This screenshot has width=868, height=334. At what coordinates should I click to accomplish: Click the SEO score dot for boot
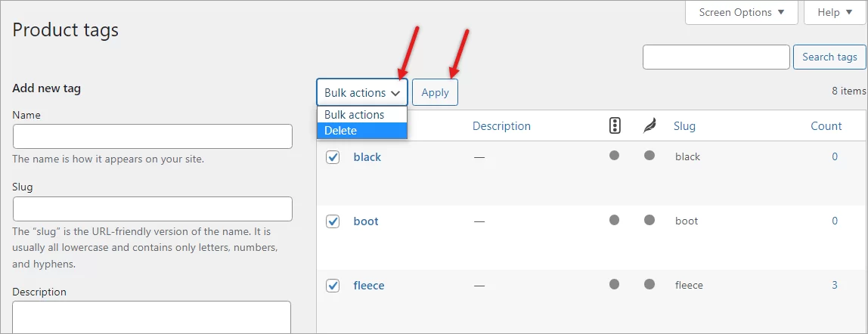pos(615,220)
